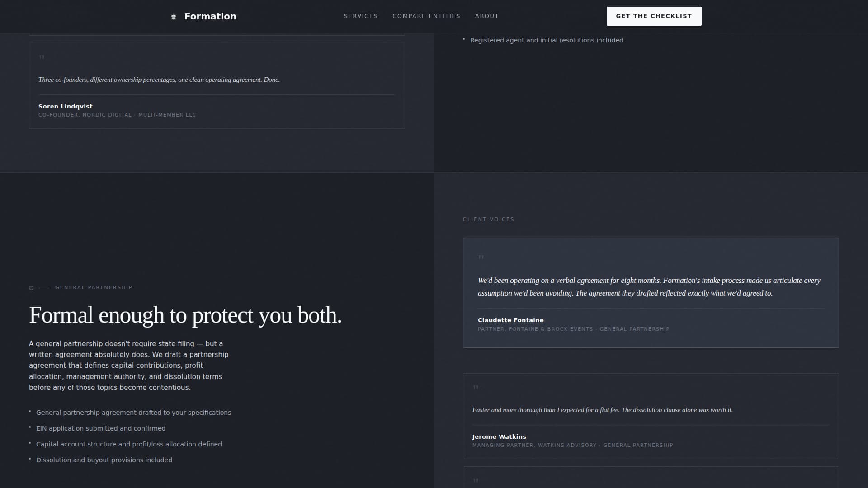Click the 'Formal enough to protect you both.' heading

[x=185, y=315]
